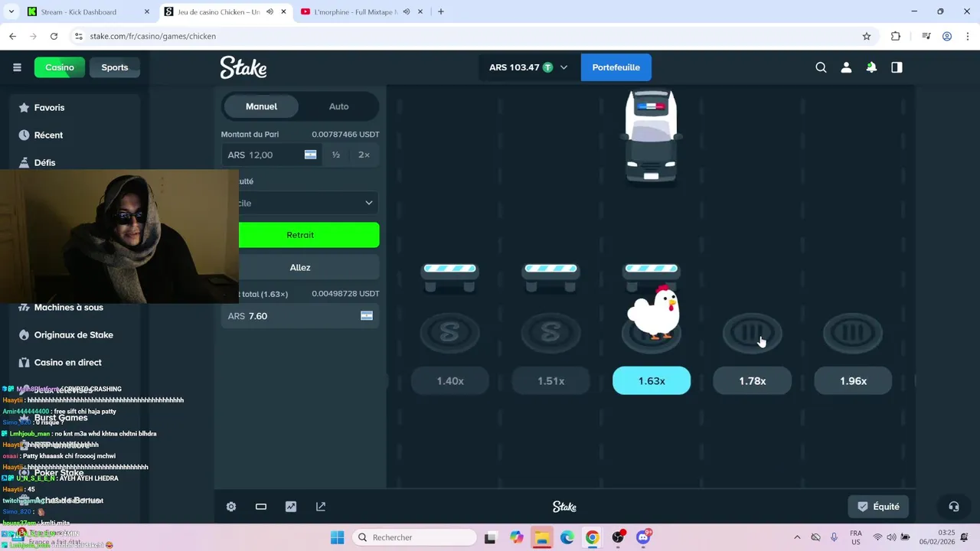
Task: Open the Stake user profile menu
Action: click(846, 67)
